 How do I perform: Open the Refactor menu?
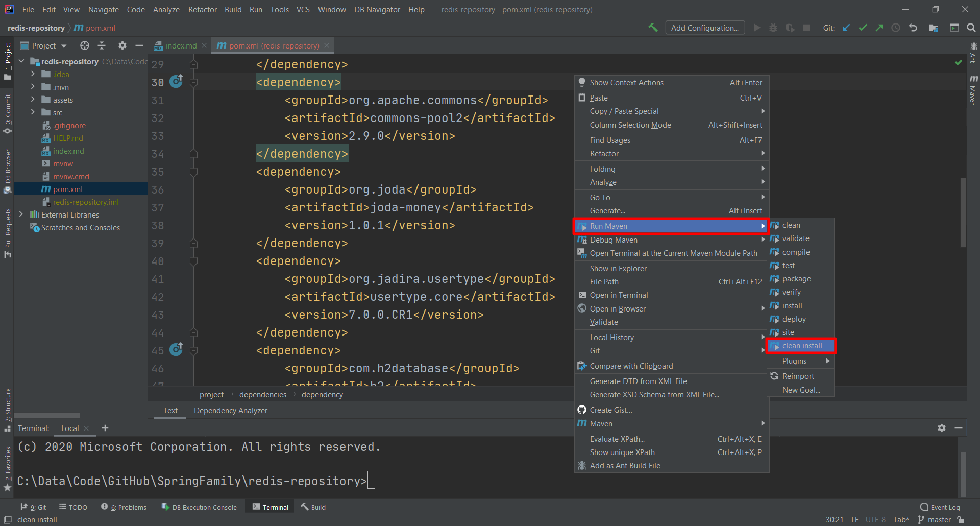click(x=202, y=9)
